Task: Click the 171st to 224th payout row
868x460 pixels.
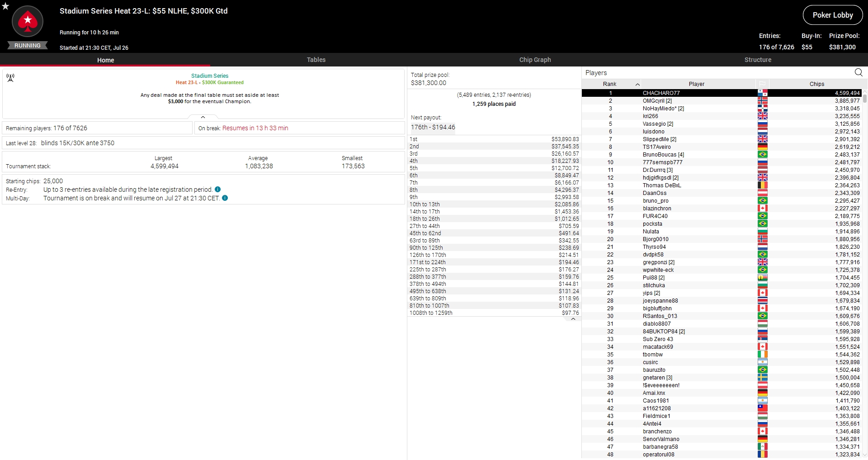Action: [494, 262]
